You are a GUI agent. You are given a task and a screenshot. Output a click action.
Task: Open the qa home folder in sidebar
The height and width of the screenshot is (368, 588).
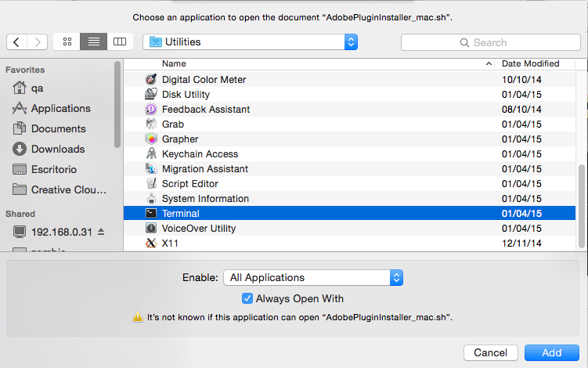click(28, 88)
